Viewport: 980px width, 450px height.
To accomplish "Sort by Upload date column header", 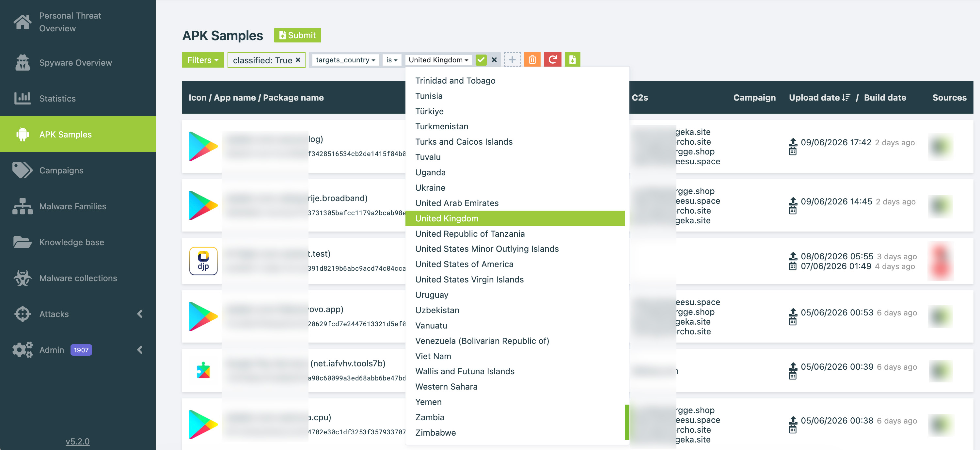I will click(814, 97).
